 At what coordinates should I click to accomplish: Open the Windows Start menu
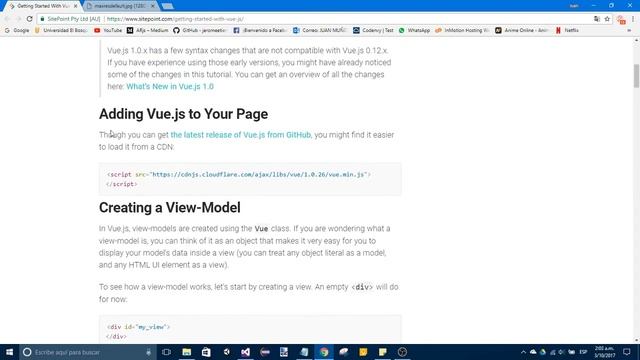coord(9,352)
